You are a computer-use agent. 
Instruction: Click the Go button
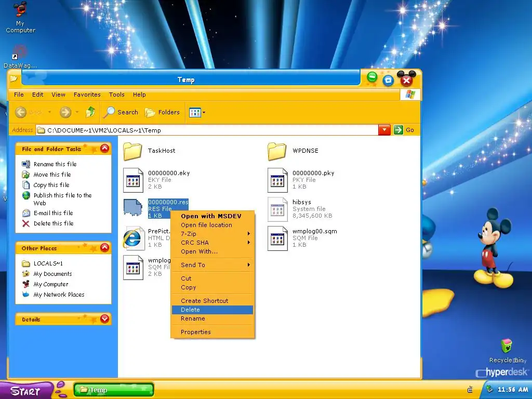coord(404,130)
